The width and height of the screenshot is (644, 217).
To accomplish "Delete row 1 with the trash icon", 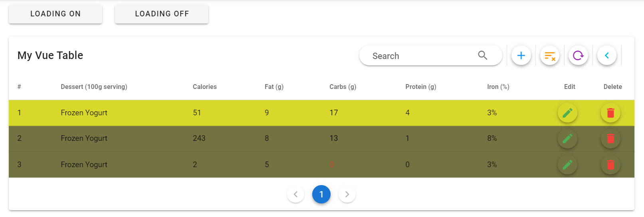I will pos(610,113).
